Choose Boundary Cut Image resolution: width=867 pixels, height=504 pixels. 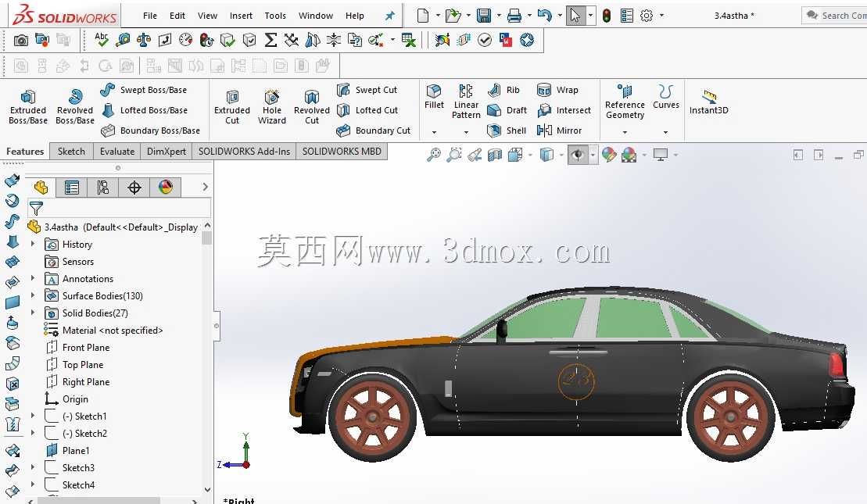374,130
